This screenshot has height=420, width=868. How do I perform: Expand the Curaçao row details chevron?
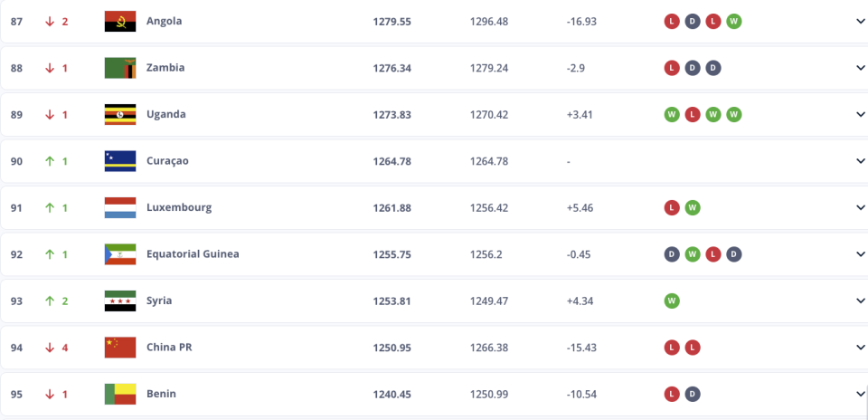point(860,161)
